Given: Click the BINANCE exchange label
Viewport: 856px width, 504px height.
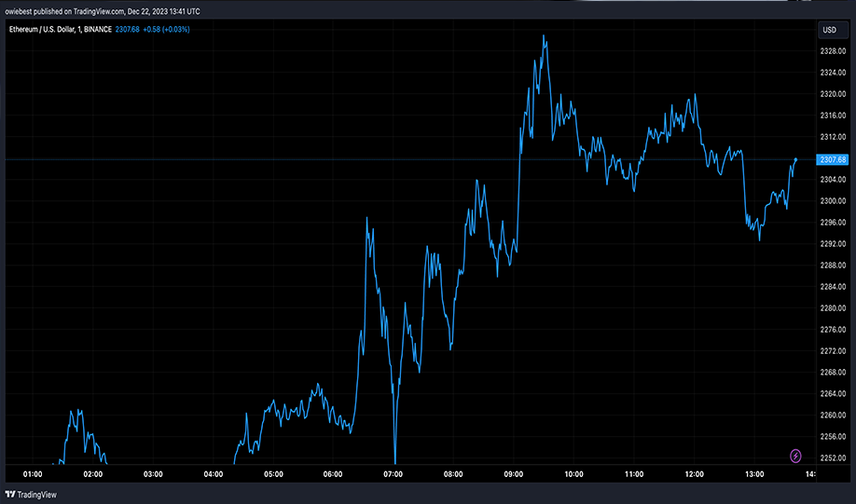Looking at the screenshot, I should (98, 30).
